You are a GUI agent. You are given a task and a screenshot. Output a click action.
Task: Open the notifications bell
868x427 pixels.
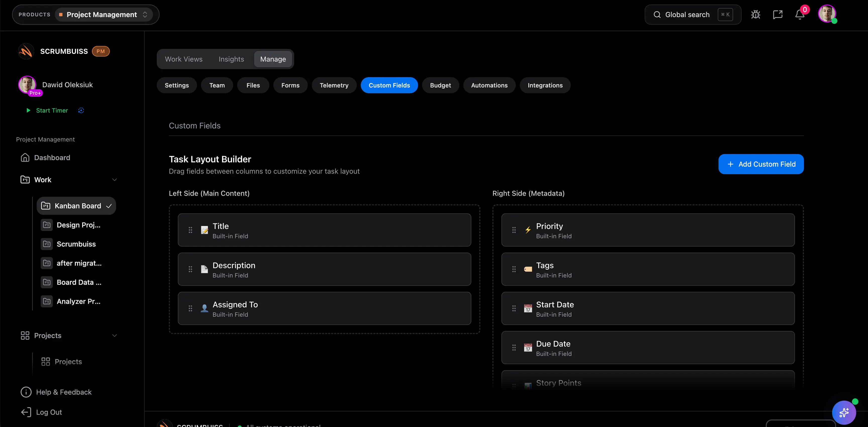coord(800,15)
